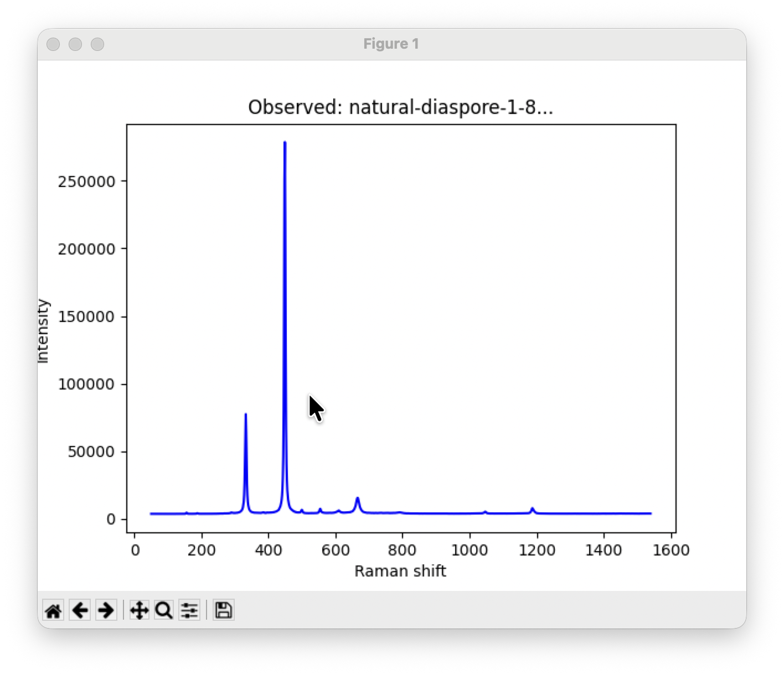784x675 pixels.
Task: Minimize the Figure 1 window
Action: 75,44
